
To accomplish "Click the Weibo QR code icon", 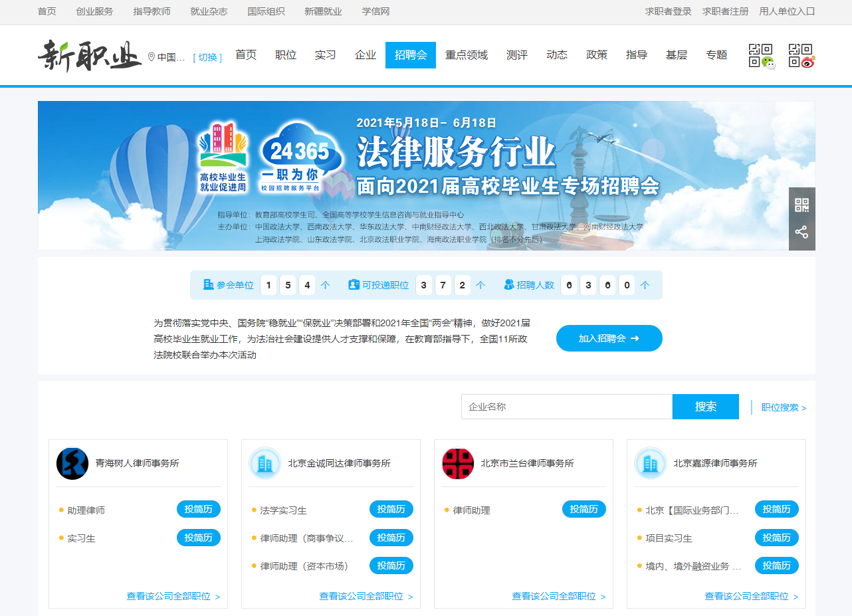I will click(x=801, y=56).
